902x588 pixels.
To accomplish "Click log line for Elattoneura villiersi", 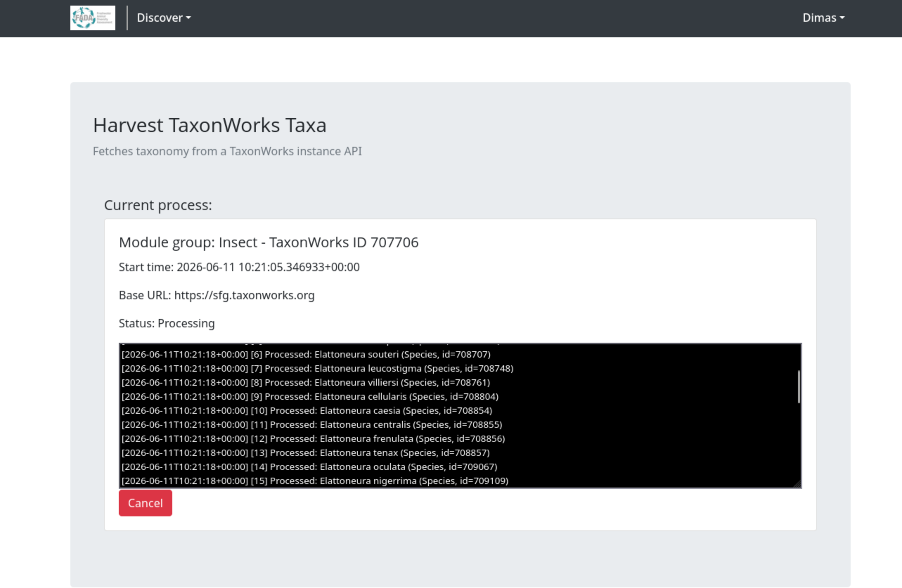I will (x=306, y=383).
